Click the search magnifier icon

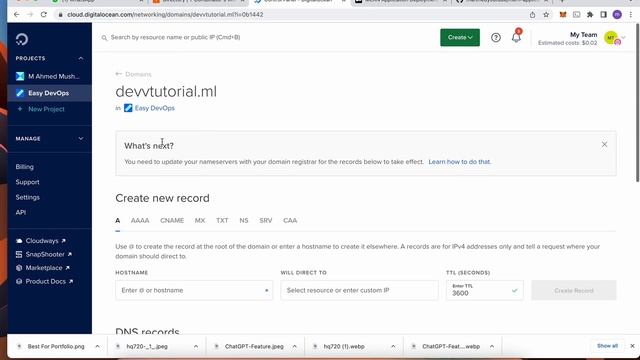point(104,38)
